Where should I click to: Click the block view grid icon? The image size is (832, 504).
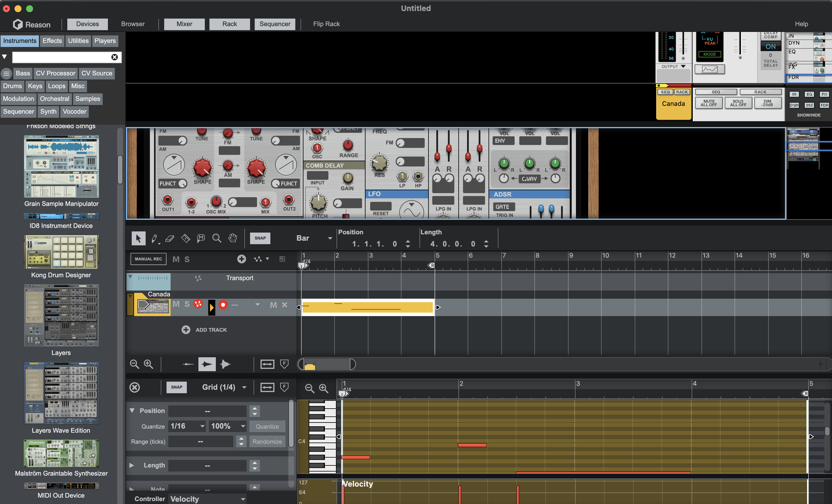(282, 259)
